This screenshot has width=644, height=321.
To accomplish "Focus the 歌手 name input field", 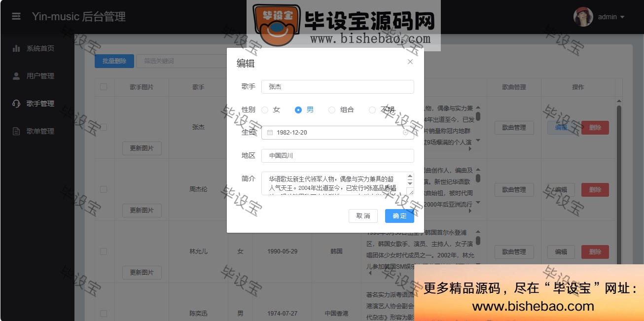I will [338, 86].
